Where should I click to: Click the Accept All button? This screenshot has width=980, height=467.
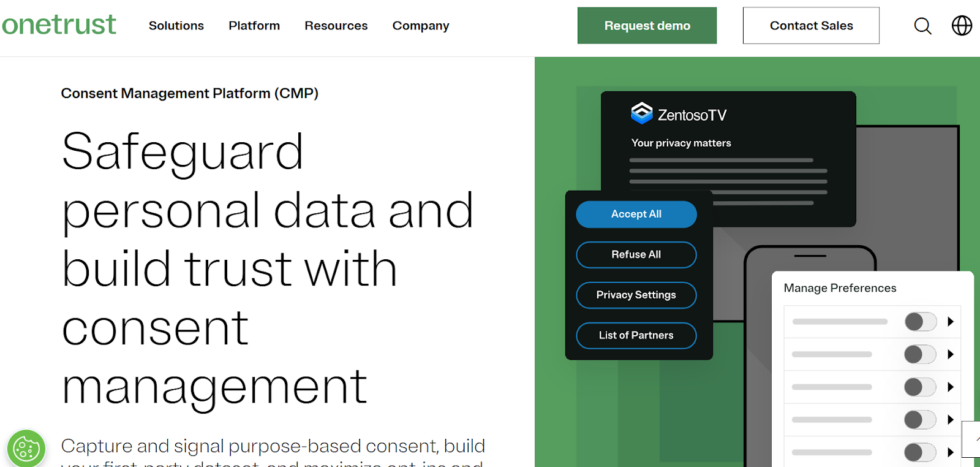click(636, 215)
